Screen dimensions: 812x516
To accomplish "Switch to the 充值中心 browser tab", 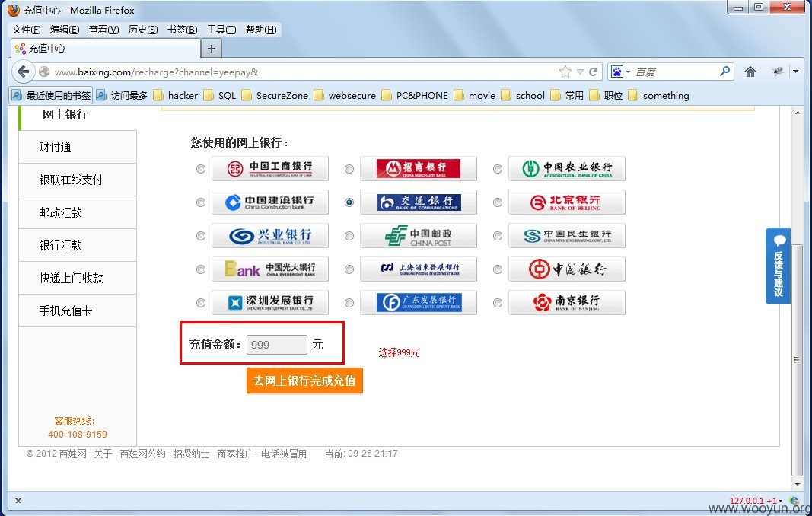I will (x=105, y=49).
